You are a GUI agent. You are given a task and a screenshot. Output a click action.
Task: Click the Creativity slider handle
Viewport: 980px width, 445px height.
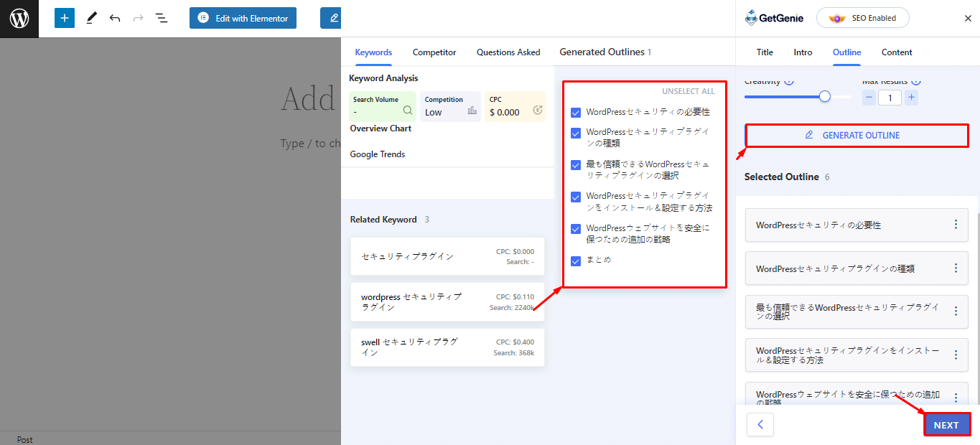click(x=825, y=96)
